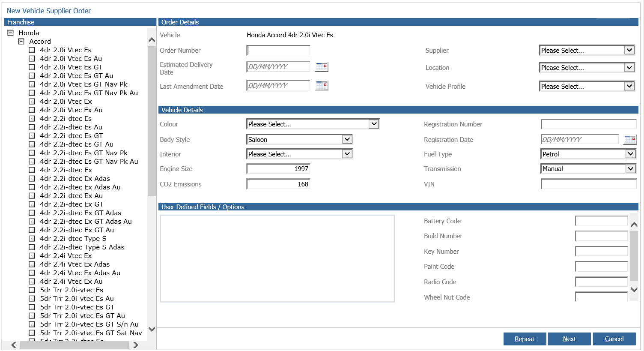Open the Colour dropdown
The height and width of the screenshot is (351, 644).
pyautogui.click(x=313, y=124)
